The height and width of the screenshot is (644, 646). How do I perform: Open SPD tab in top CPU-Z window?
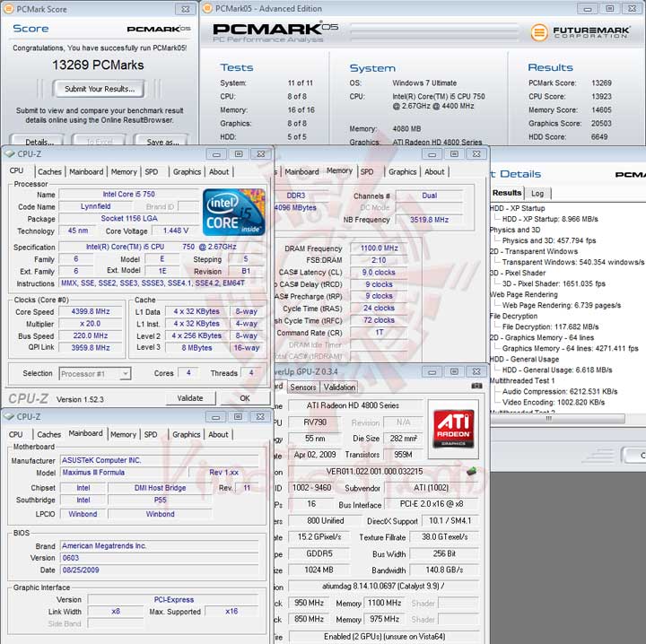tap(152, 171)
